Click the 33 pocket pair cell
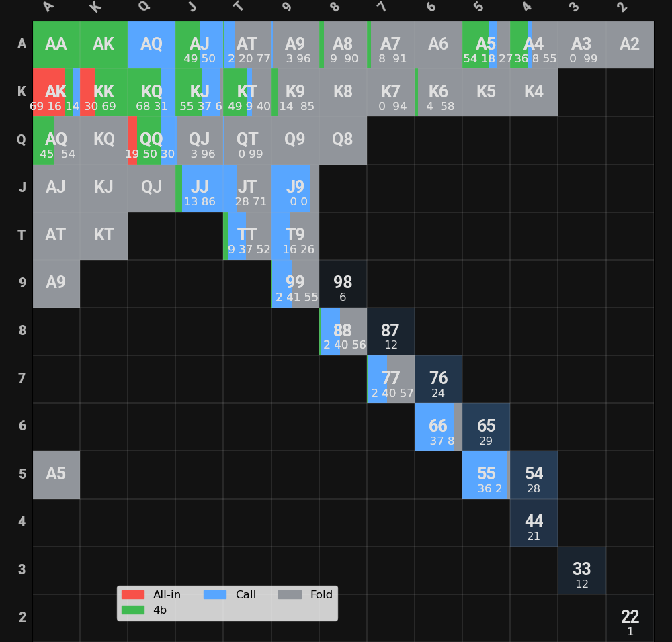Image resolution: width=672 pixels, height=642 pixels. pyautogui.click(x=581, y=570)
